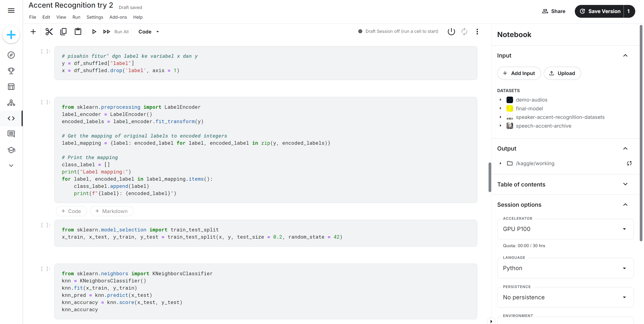Screen dimensions: 644x324
Task: Insert a Code cell below
Action: [71, 211]
